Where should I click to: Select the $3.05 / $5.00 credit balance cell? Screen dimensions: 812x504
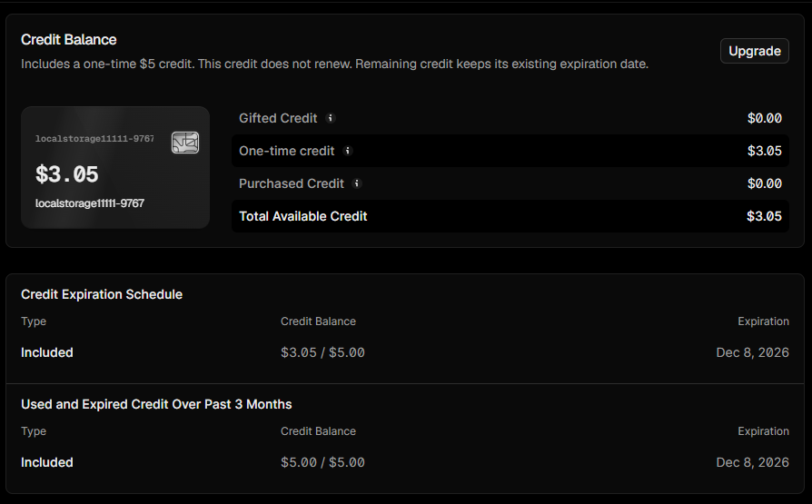click(x=322, y=352)
